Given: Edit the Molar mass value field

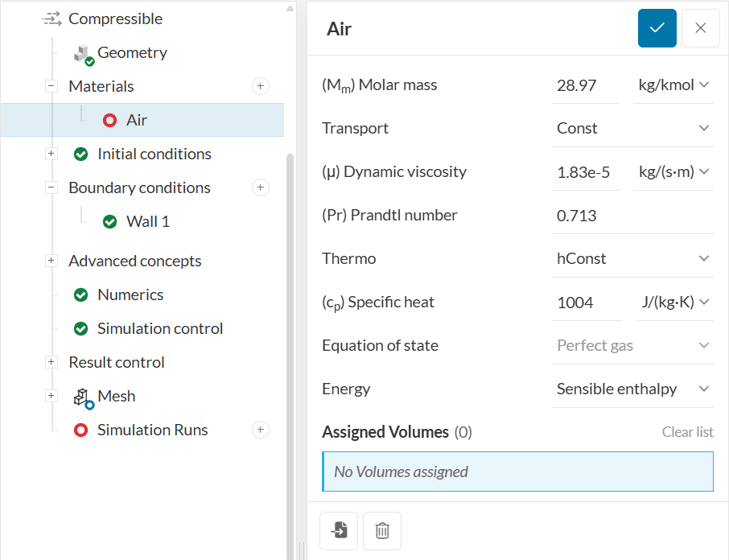Looking at the screenshot, I should (584, 85).
